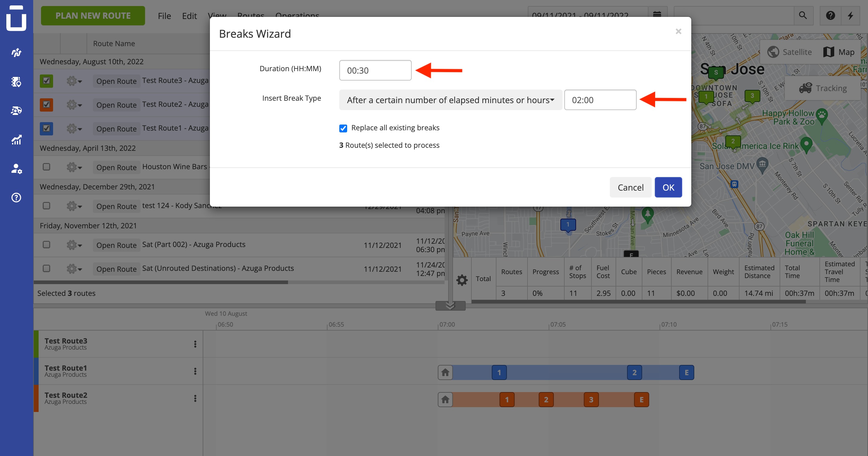Toggle the Tracking map option

(823, 88)
